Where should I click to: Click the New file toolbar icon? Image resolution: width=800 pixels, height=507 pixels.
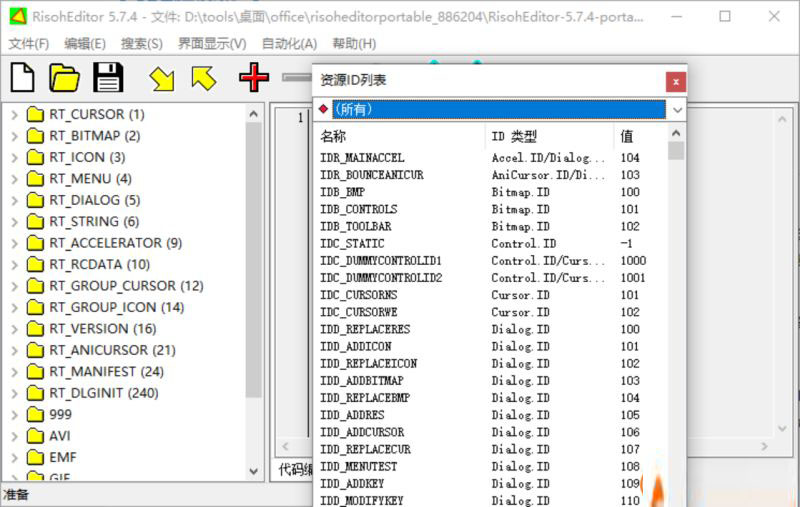click(x=22, y=78)
